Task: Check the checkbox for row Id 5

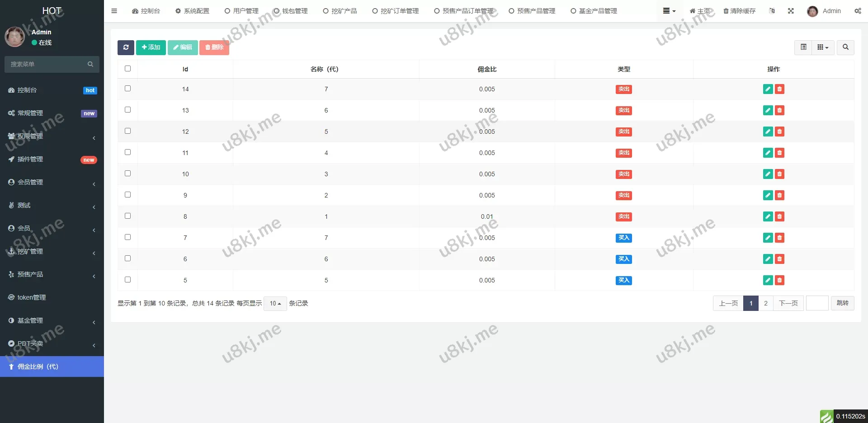Action: click(x=127, y=279)
